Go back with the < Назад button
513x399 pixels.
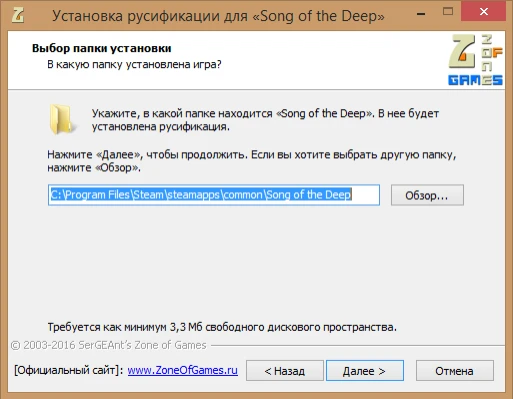(x=285, y=371)
